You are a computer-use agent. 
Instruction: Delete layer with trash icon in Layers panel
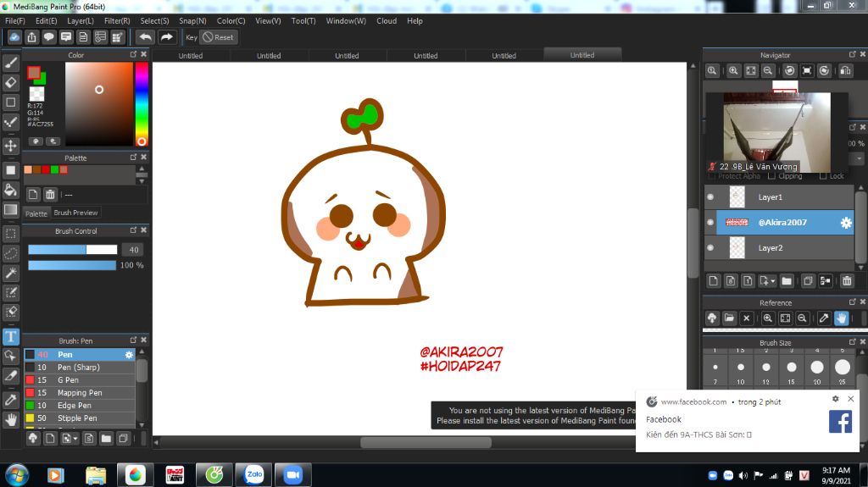pos(847,281)
